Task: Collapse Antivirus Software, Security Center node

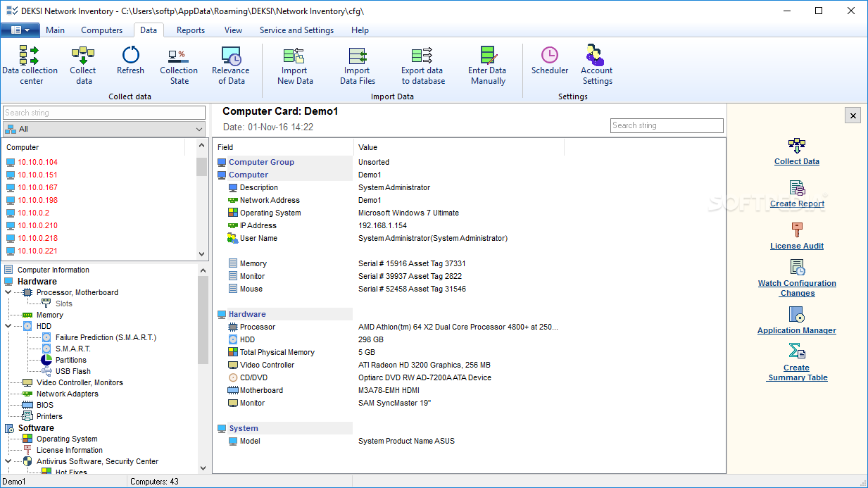Action: (x=8, y=461)
